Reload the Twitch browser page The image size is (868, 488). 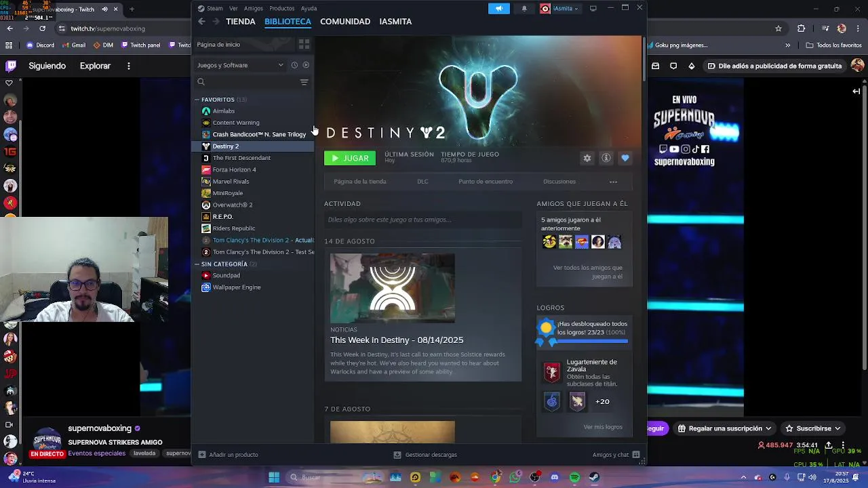pyautogui.click(x=42, y=28)
